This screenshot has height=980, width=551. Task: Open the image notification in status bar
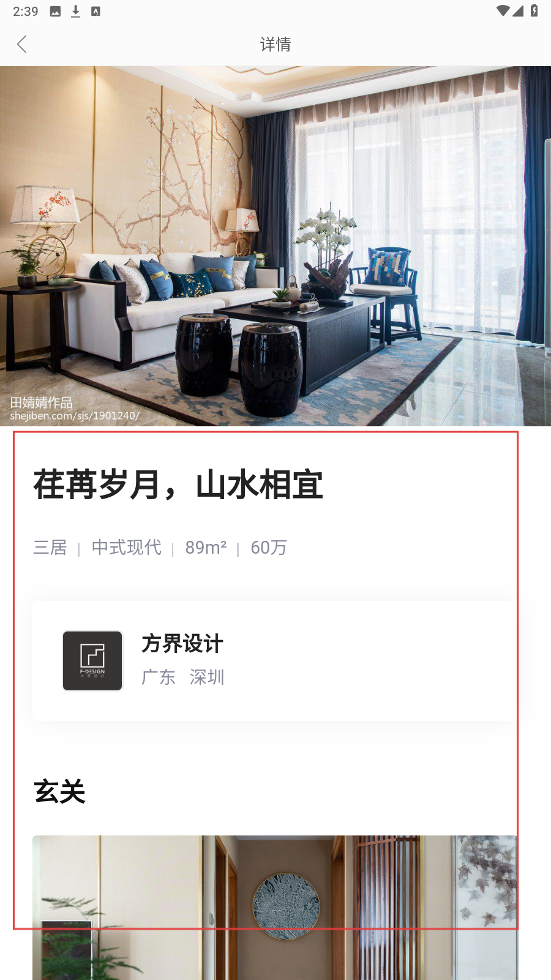pyautogui.click(x=55, y=11)
